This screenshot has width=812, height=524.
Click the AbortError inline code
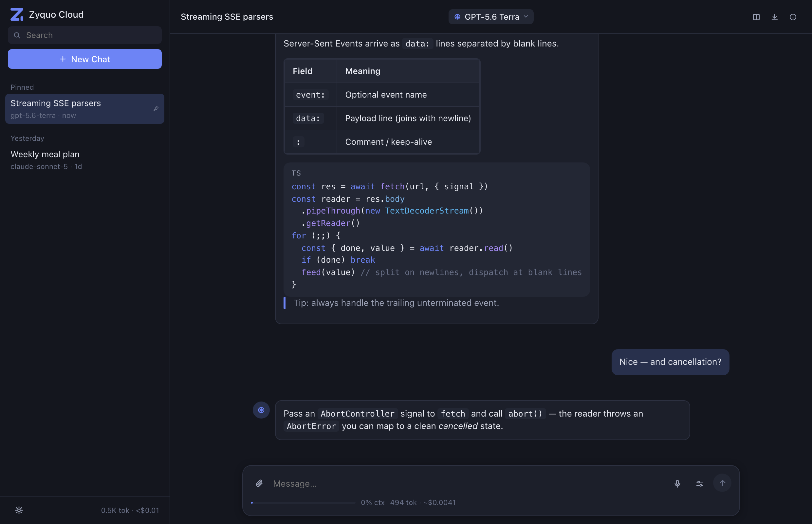pos(311,426)
